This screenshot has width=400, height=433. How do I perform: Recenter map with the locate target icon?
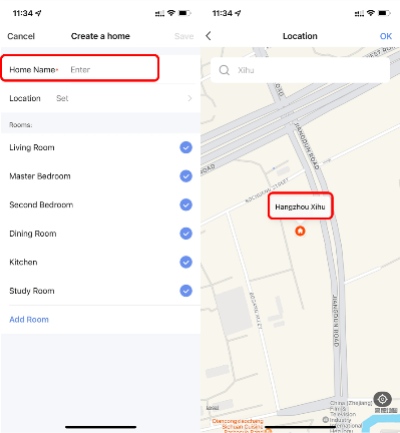point(382,399)
